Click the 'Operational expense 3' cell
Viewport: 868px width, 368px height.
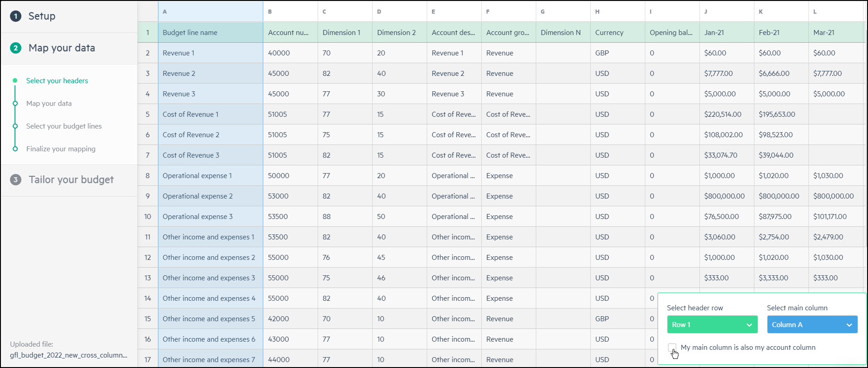[x=210, y=216]
